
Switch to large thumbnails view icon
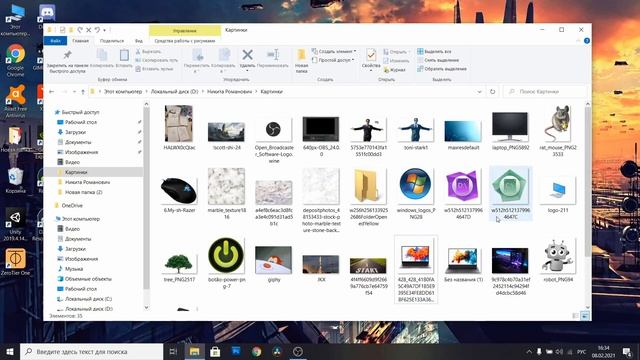pyautogui.click(x=585, y=316)
